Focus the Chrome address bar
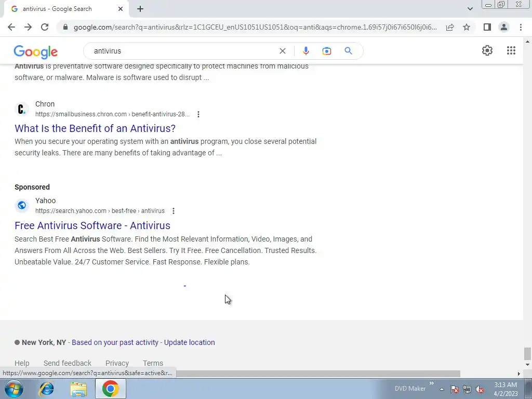532x399 pixels. coord(255,27)
